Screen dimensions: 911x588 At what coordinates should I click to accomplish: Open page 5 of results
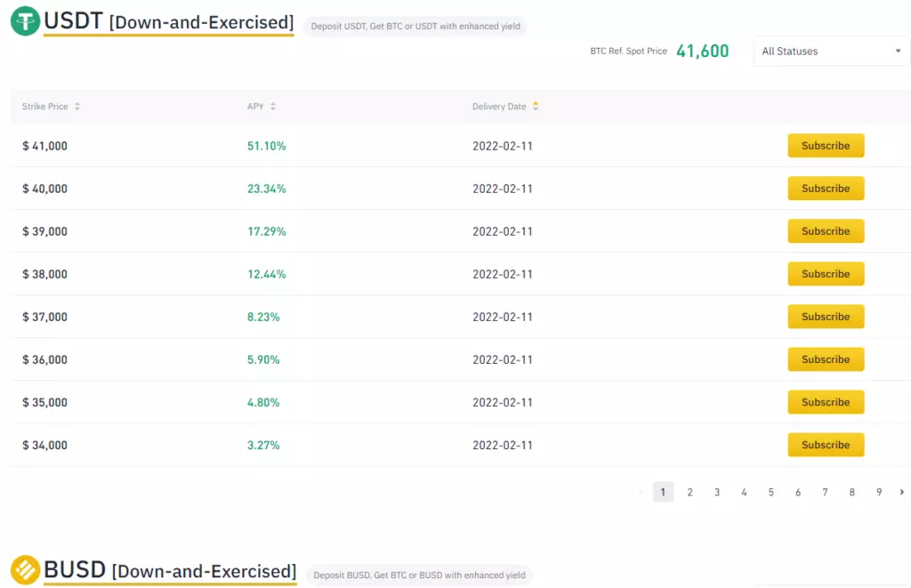770,491
